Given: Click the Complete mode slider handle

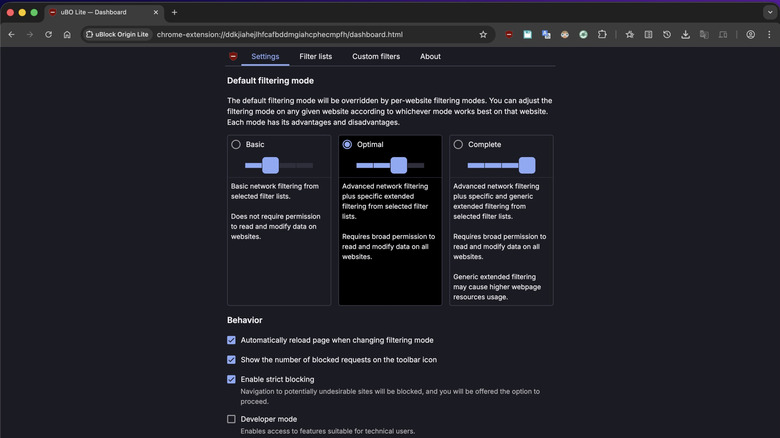Looking at the screenshot, I should (527, 165).
